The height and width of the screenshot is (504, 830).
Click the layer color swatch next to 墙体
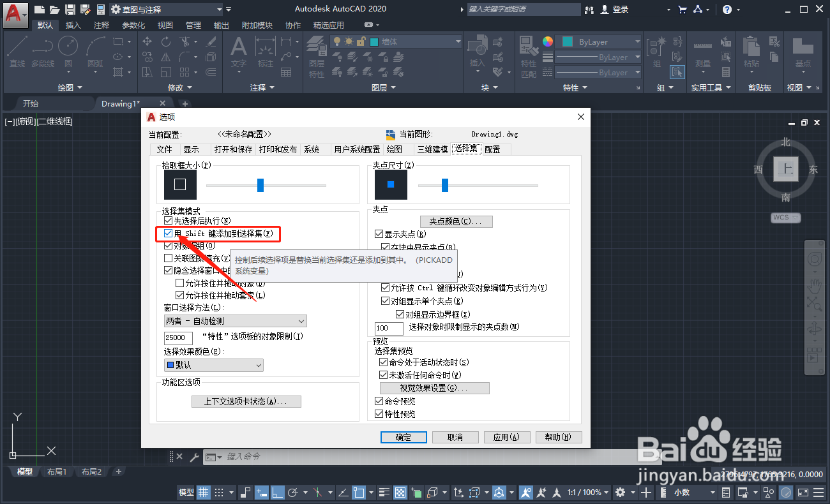(x=374, y=41)
